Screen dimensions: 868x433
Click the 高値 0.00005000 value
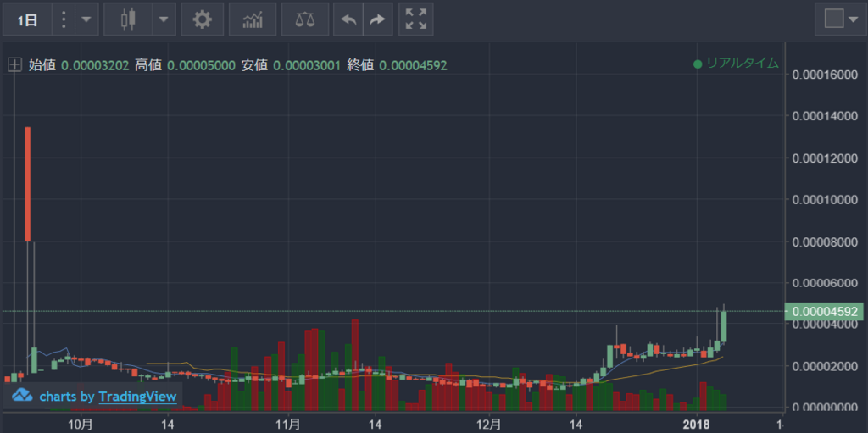tap(201, 66)
